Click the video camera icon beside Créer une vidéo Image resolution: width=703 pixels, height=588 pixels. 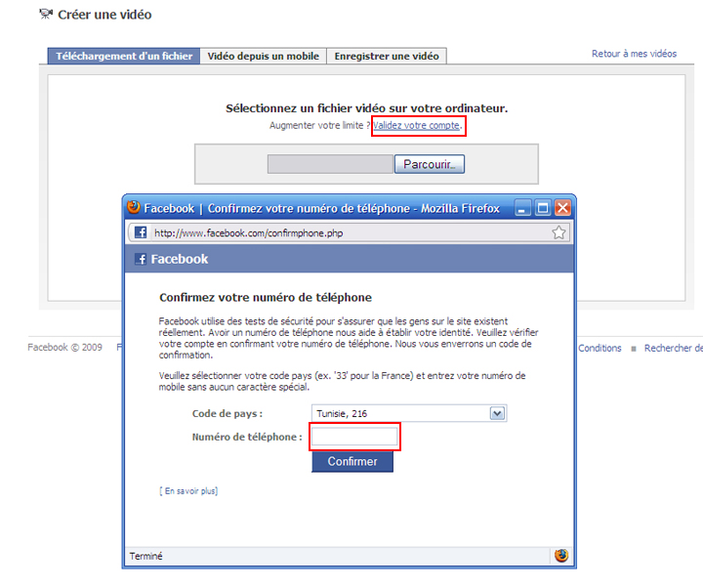click(46, 14)
